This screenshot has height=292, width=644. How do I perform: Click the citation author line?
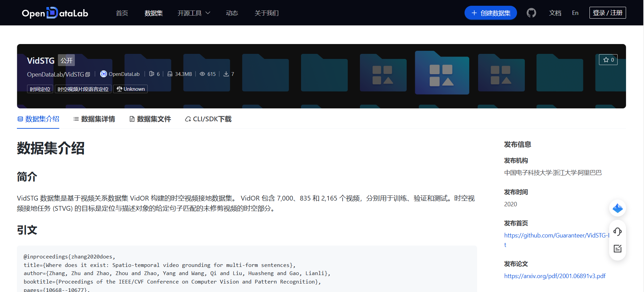coord(177,273)
